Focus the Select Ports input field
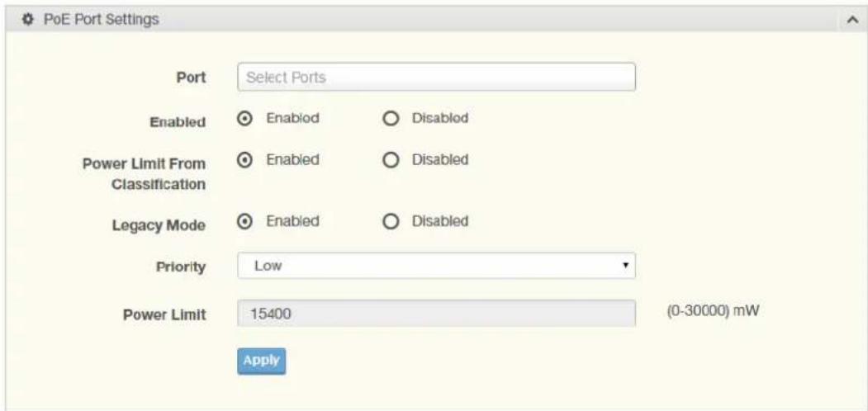 tap(436, 77)
